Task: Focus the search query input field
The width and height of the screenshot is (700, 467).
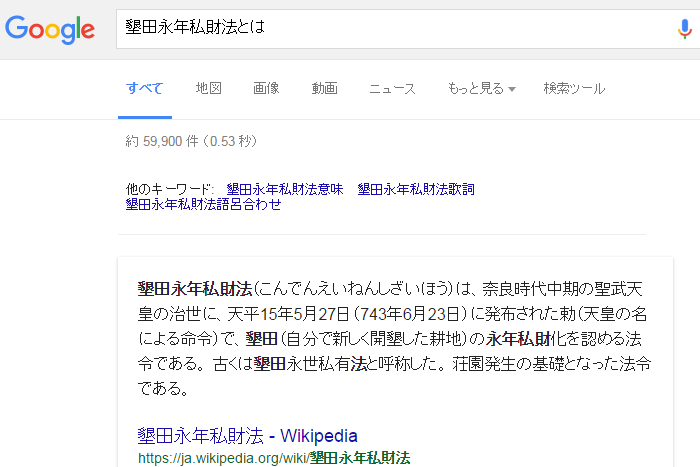Action: 390,28
